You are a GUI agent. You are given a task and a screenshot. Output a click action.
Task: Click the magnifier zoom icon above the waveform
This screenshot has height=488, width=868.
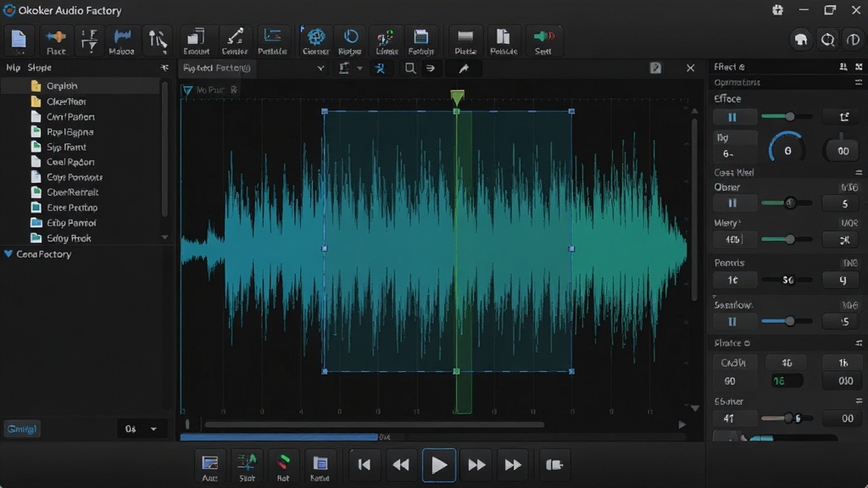tap(410, 68)
